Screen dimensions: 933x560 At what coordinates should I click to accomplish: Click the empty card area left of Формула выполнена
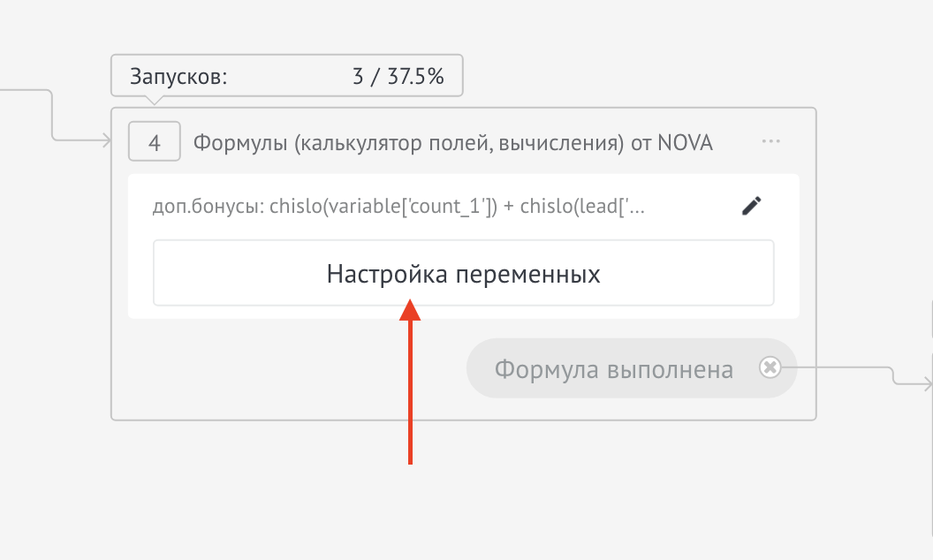click(285, 369)
